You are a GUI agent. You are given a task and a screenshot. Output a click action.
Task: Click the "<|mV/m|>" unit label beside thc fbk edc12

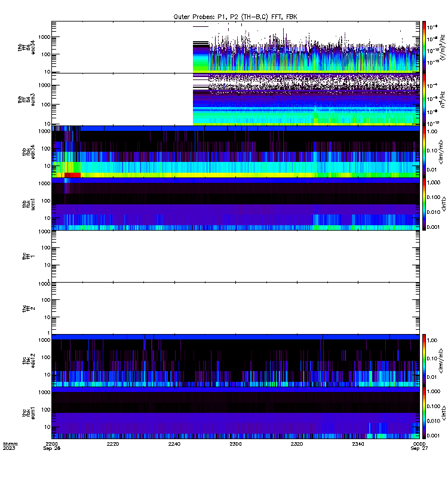[x=441, y=361]
